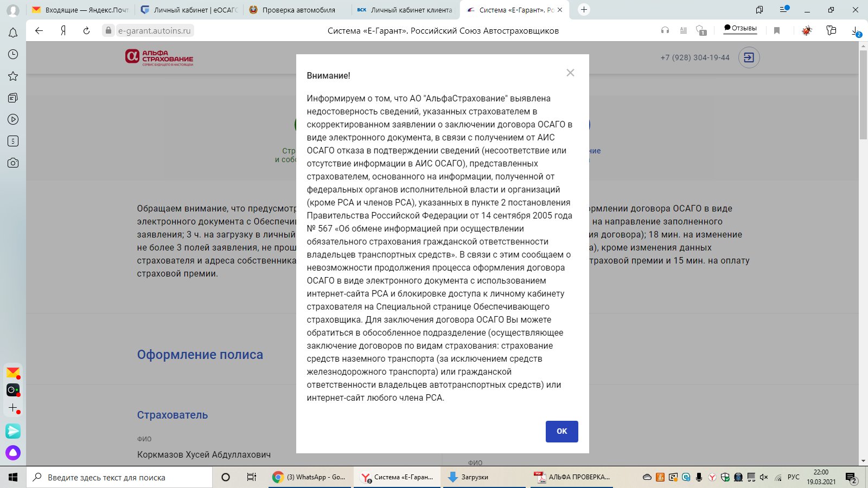The height and width of the screenshot is (488, 868).
Task: Click Windows Security shield tray icon
Action: coord(725,477)
